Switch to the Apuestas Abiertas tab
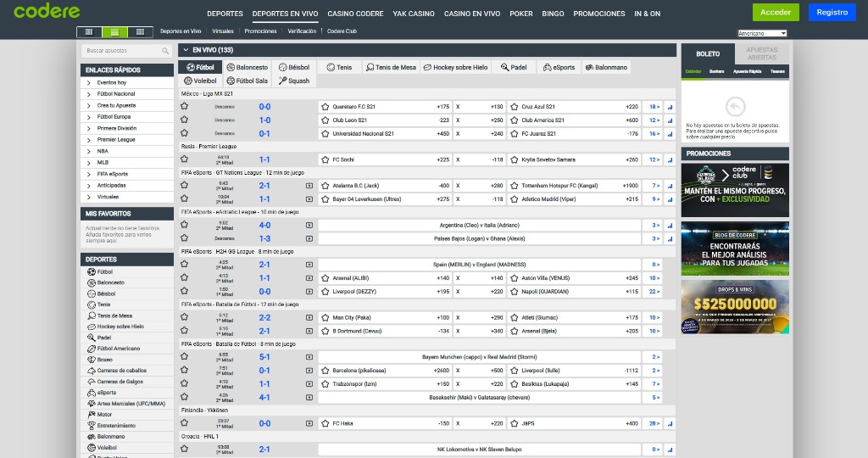The height and width of the screenshot is (458, 868). click(x=761, y=53)
